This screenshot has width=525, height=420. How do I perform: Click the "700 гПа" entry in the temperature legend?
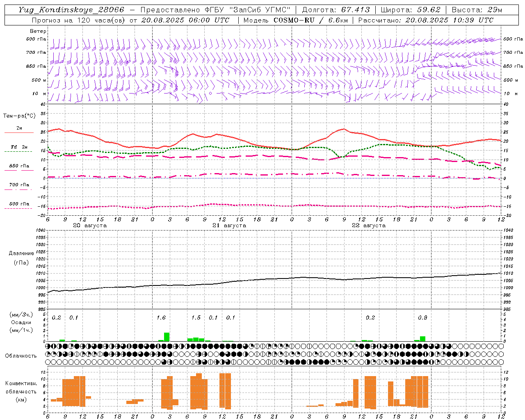[x=19, y=185]
